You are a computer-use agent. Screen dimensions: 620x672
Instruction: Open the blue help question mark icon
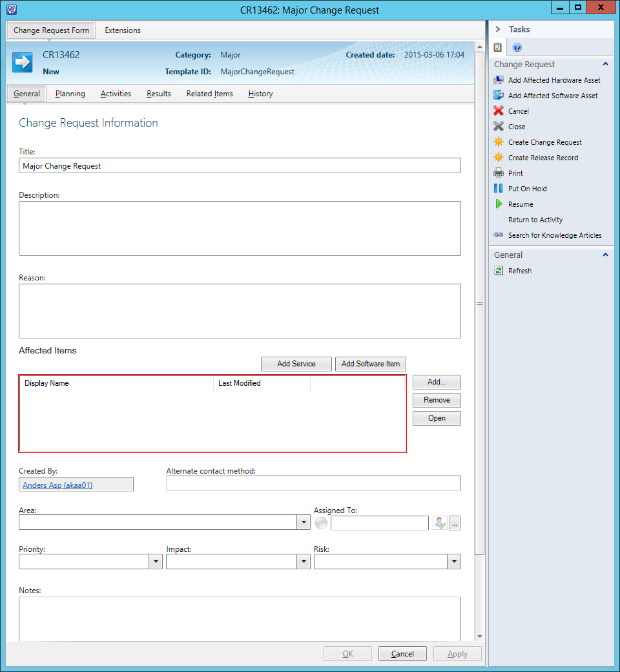[517, 47]
